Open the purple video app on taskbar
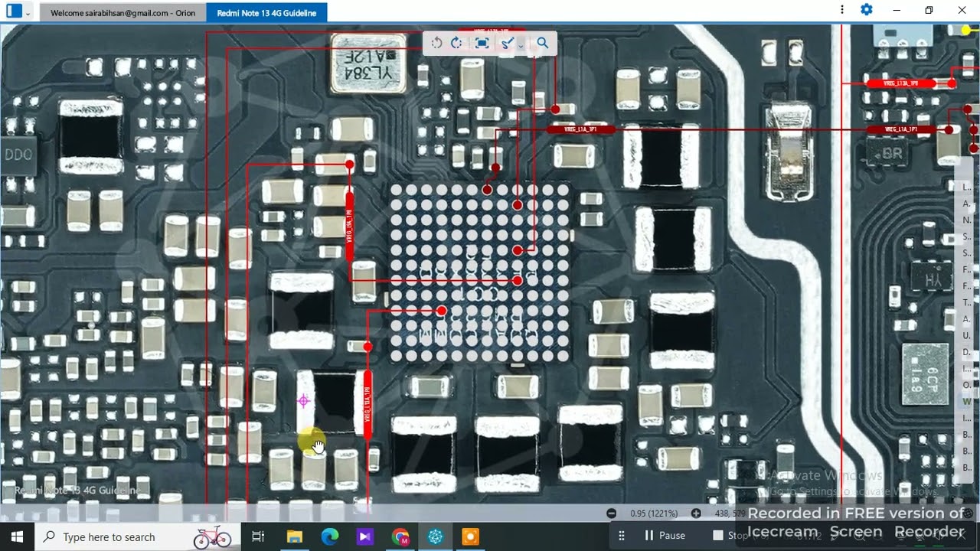Viewport: 980px width, 551px height. 365,536
